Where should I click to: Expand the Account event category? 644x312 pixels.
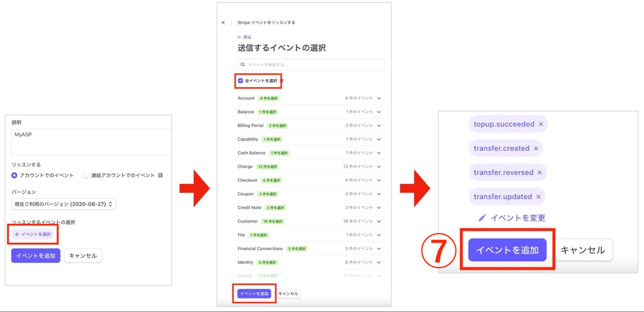coord(379,98)
